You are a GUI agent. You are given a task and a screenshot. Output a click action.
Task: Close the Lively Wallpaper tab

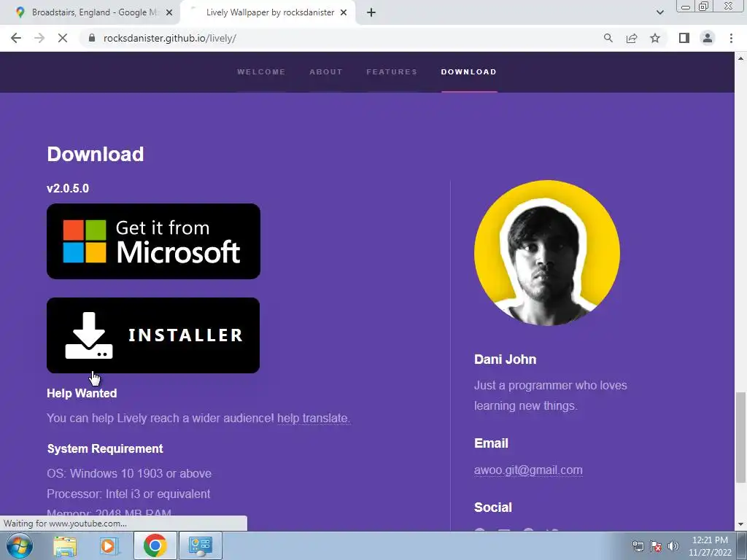point(344,12)
